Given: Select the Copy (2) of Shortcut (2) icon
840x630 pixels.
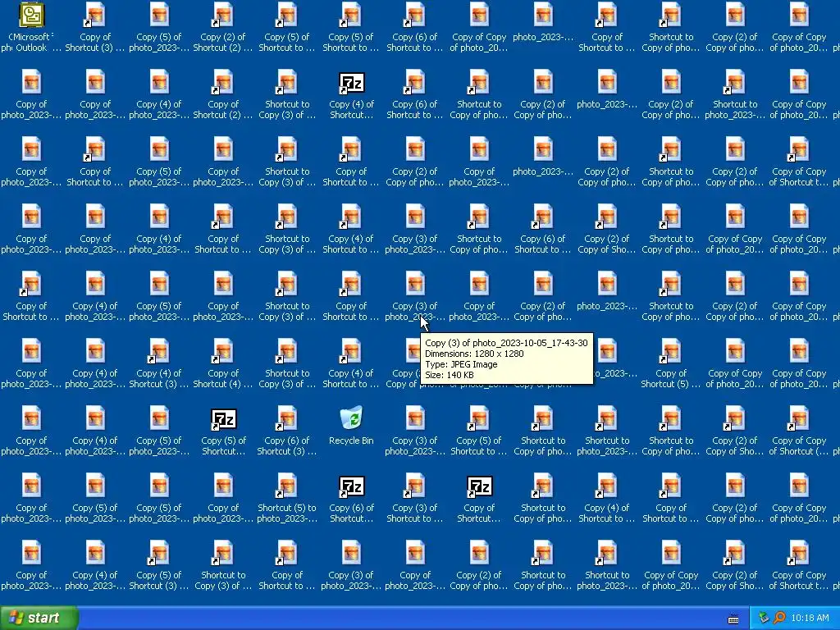Looking at the screenshot, I should (x=223, y=27).
